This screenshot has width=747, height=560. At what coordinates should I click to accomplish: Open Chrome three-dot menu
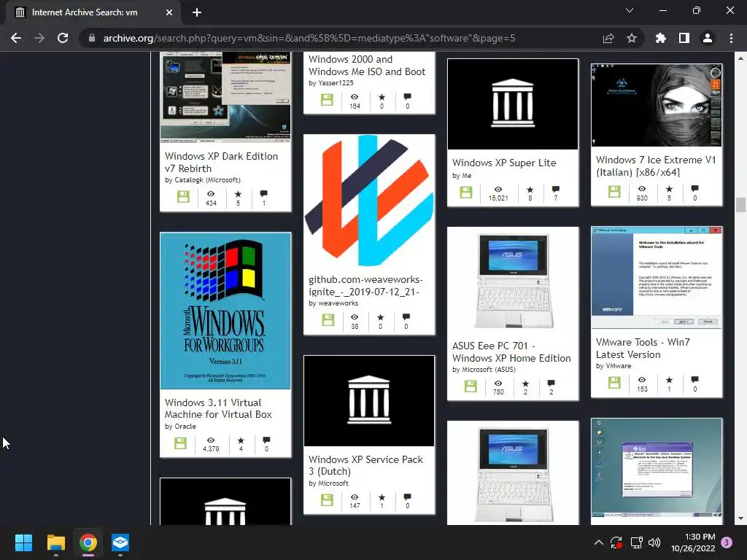tap(731, 38)
